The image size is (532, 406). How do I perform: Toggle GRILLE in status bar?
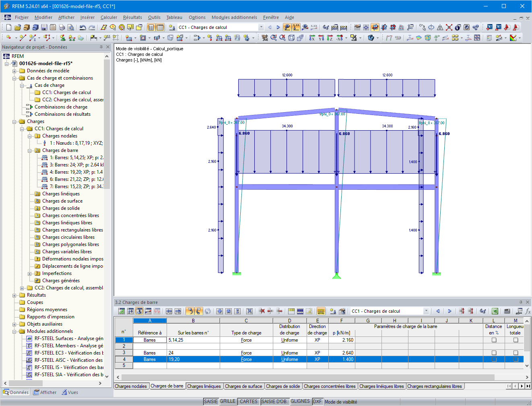(228, 402)
